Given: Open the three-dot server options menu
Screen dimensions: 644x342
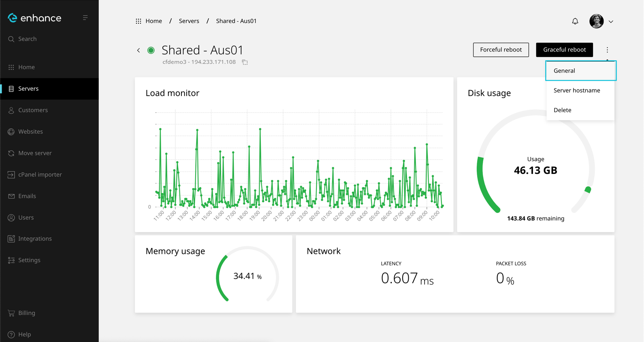Looking at the screenshot, I should pos(607,50).
